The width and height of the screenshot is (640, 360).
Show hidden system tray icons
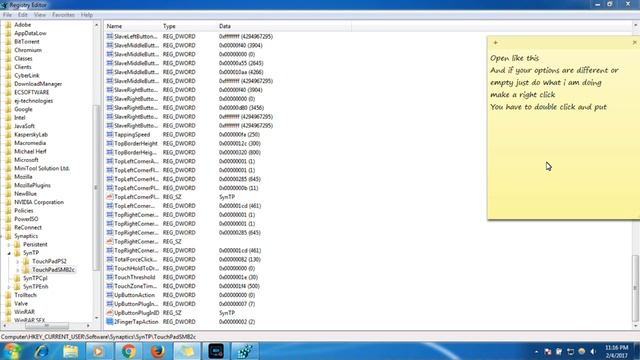pos(536,351)
